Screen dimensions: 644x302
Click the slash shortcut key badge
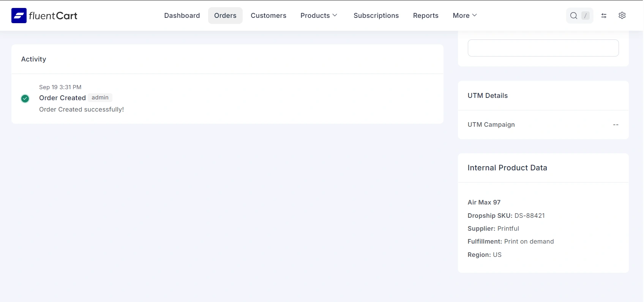(586, 16)
